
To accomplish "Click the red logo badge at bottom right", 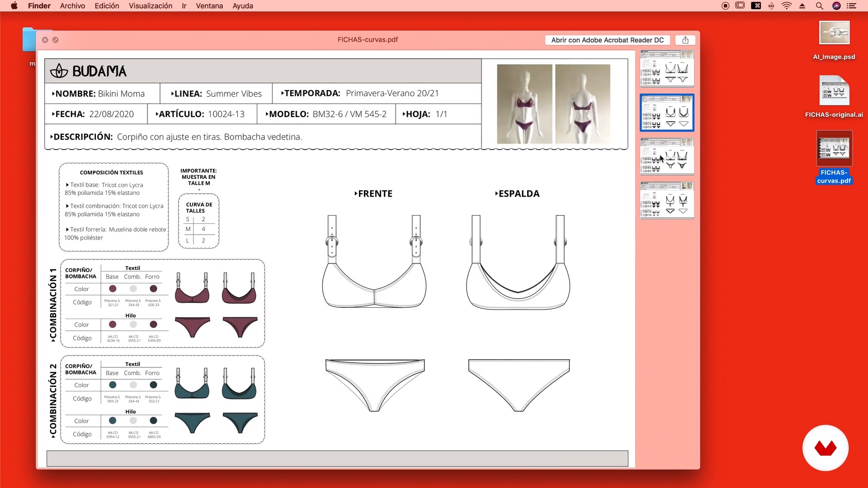I will pyautogui.click(x=826, y=448).
